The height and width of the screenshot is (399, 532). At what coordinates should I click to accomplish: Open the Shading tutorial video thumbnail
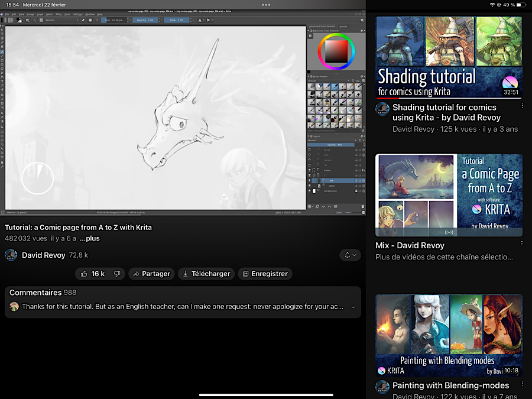(449, 57)
